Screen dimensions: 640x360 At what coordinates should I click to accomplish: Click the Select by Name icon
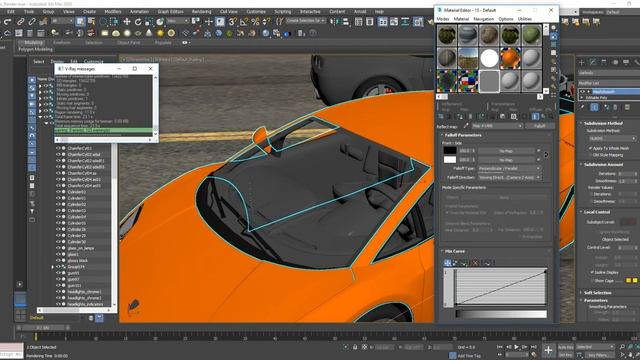pyautogui.click(x=91, y=22)
